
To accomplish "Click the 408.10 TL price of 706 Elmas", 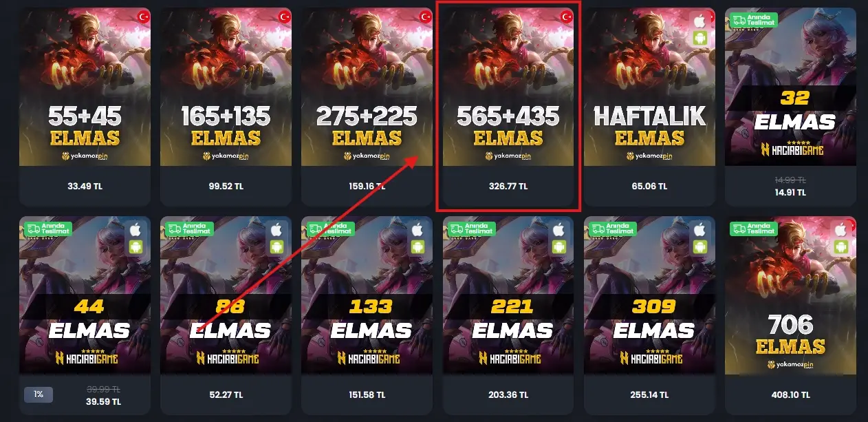I will click(791, 395).
